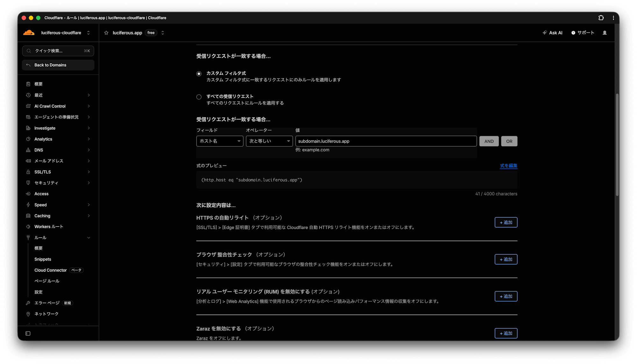Viewport: 637px width, 364px height.
Task: Click the エラー ページ wrench icon
Action: (28, 303)
